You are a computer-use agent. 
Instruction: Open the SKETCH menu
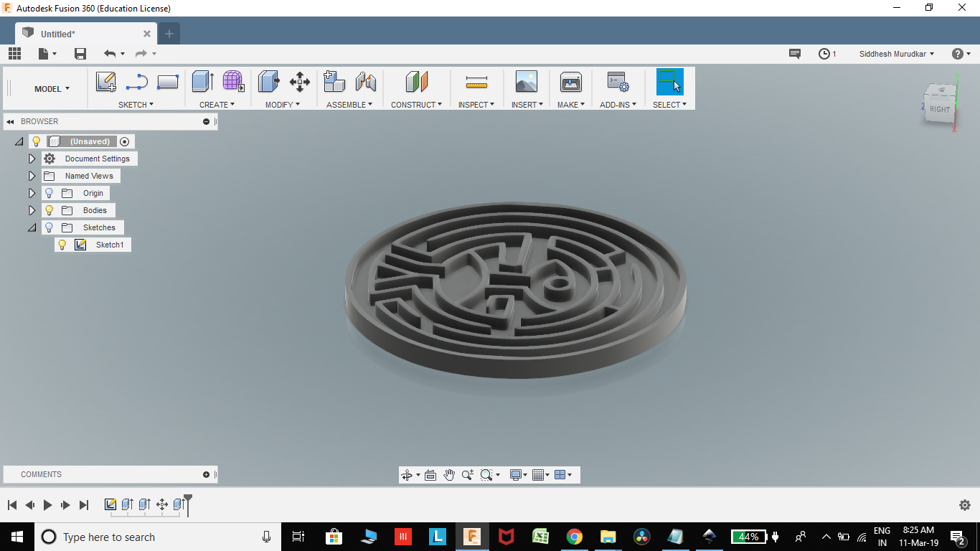click(136, 105)
